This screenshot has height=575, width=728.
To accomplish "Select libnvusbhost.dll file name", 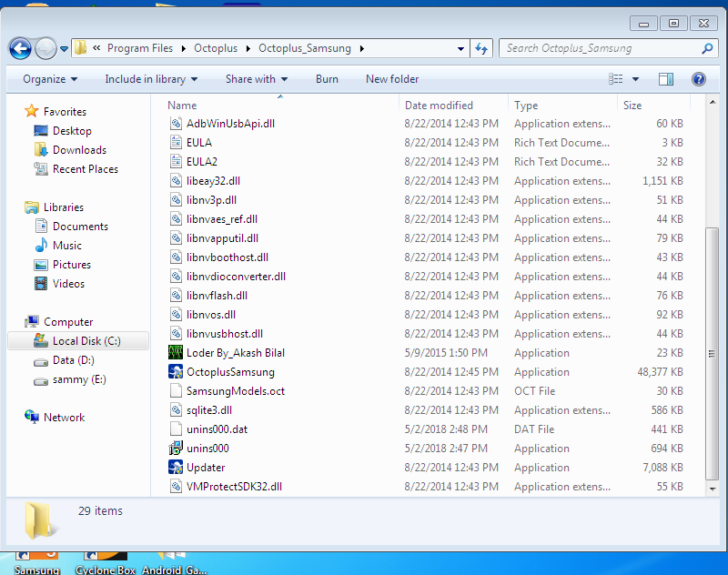I will [225, 334].
